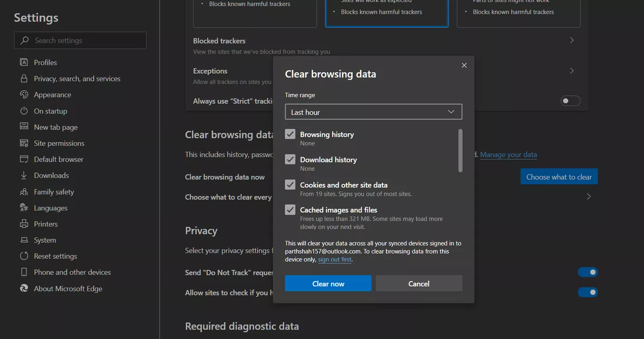Expand Blocked trackers chevron arrow

(x=572, y=40)
